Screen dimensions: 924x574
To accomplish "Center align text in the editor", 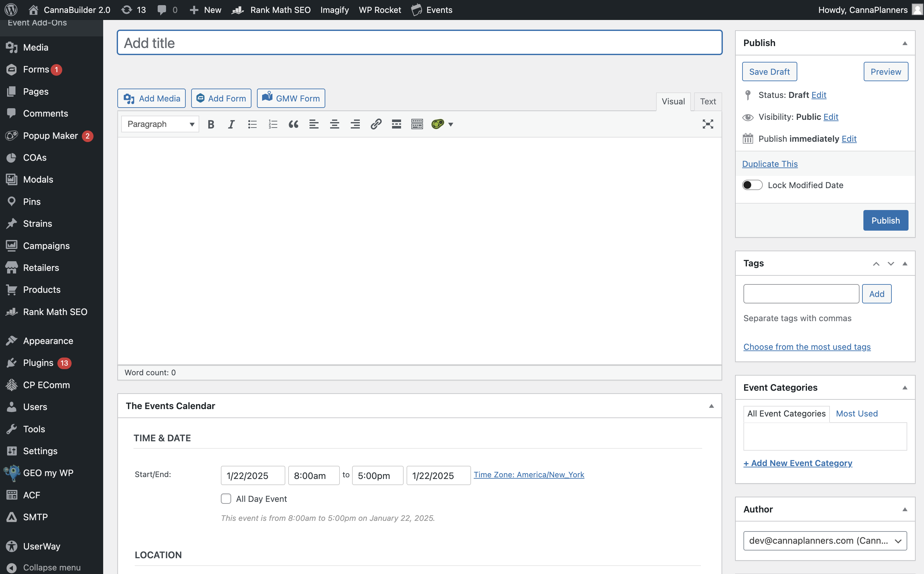I will tap(334, 124).
